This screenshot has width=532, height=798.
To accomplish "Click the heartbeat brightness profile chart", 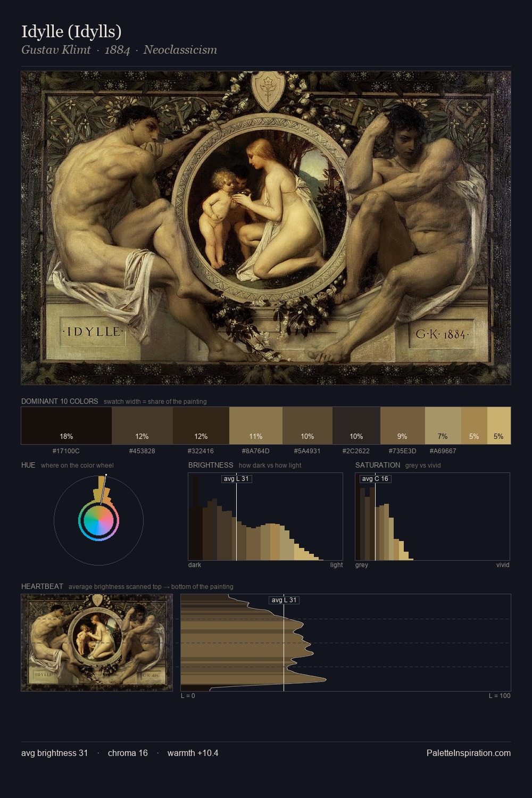I will pyautogui.click(x=346, y=643).
